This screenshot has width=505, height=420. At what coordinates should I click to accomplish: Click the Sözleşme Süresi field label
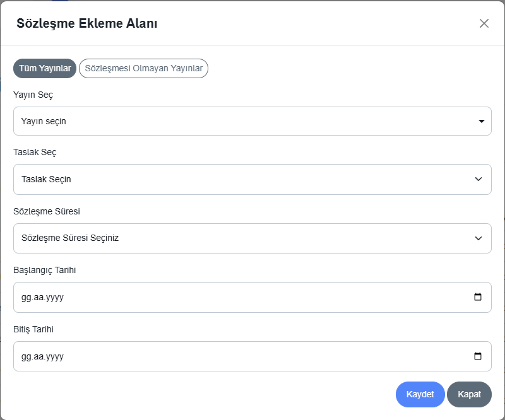tap(47, 211)
